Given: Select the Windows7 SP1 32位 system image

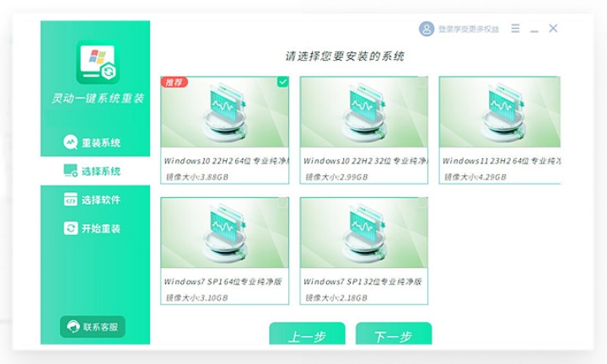Looking at the screenshot, I should tap(364, 251).
